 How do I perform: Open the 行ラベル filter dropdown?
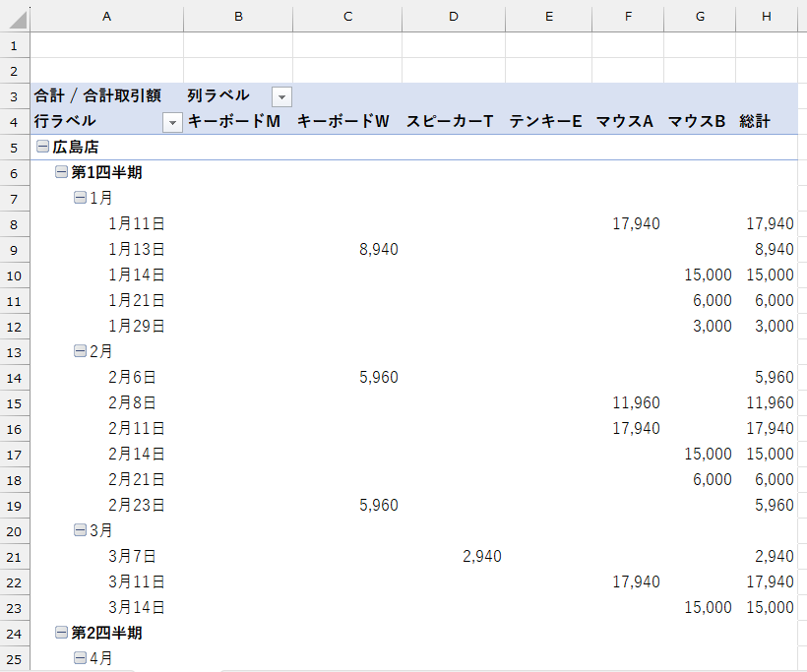click(x=173, y=121)
